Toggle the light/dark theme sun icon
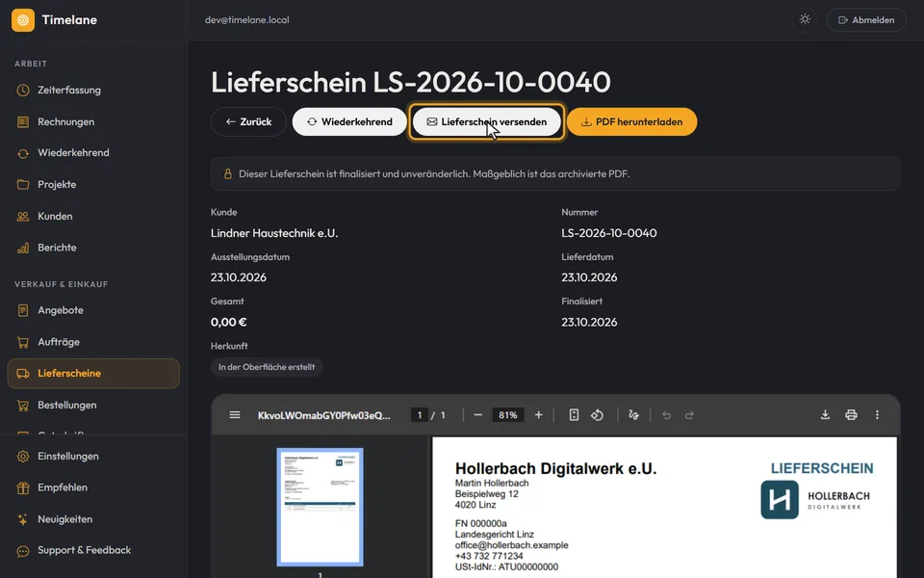Viewport: 924px width, 578px height. tap(805, 19)
